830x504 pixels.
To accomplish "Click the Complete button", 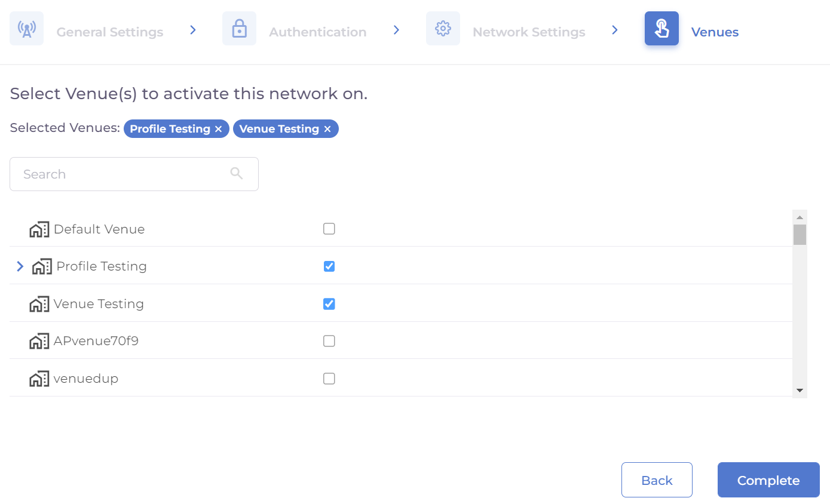I will pos(768,480).
